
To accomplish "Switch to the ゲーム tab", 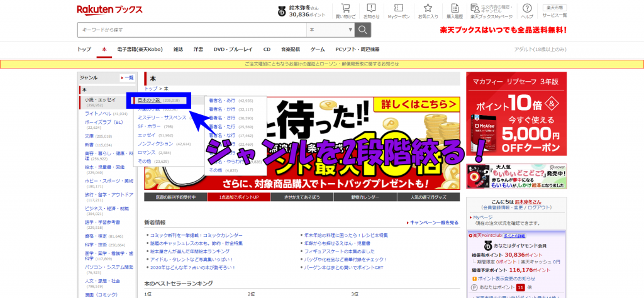I will (318, 49).
